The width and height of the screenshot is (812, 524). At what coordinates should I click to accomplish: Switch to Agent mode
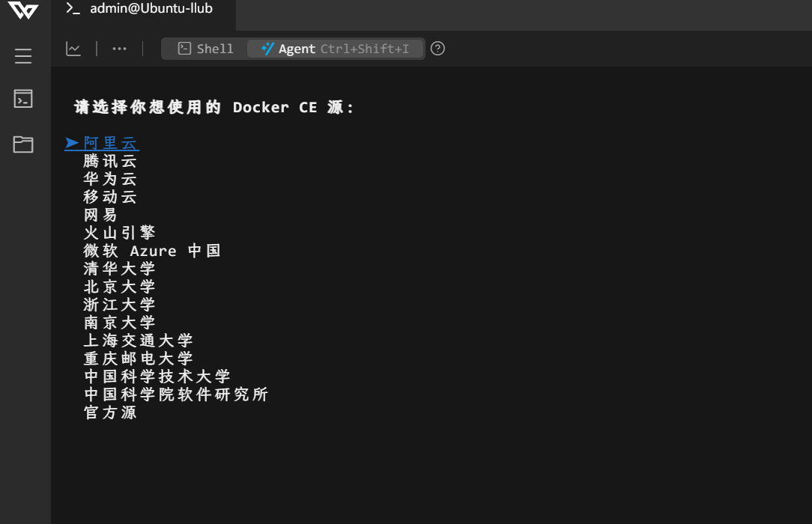(335, 49)
